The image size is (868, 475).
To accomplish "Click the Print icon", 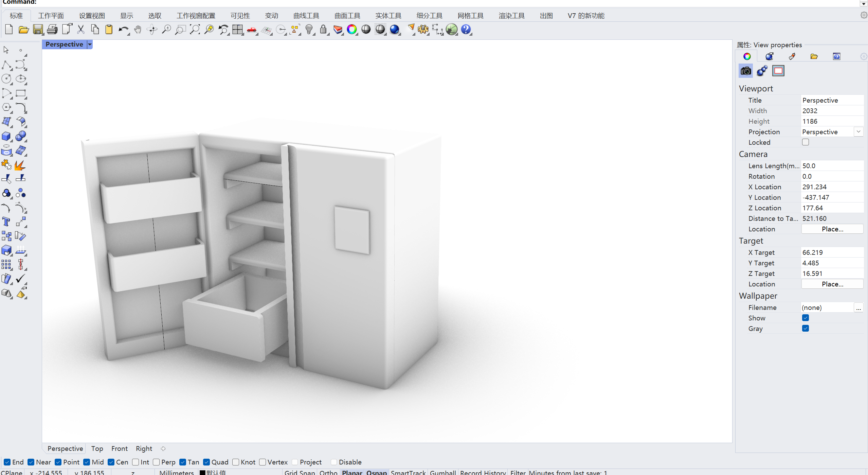I will (52, 30).
